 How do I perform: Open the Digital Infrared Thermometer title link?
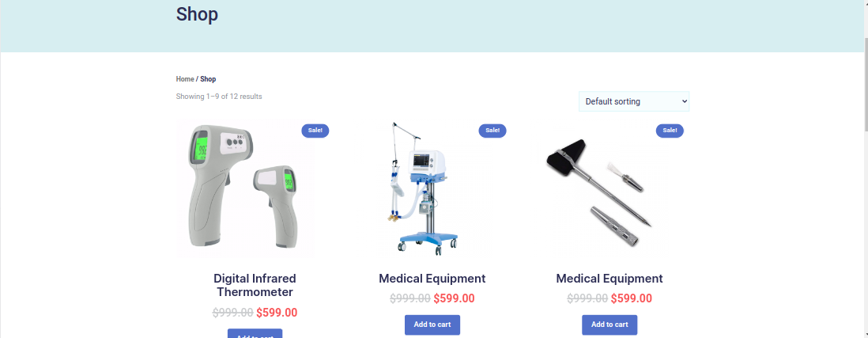point(255,285)
